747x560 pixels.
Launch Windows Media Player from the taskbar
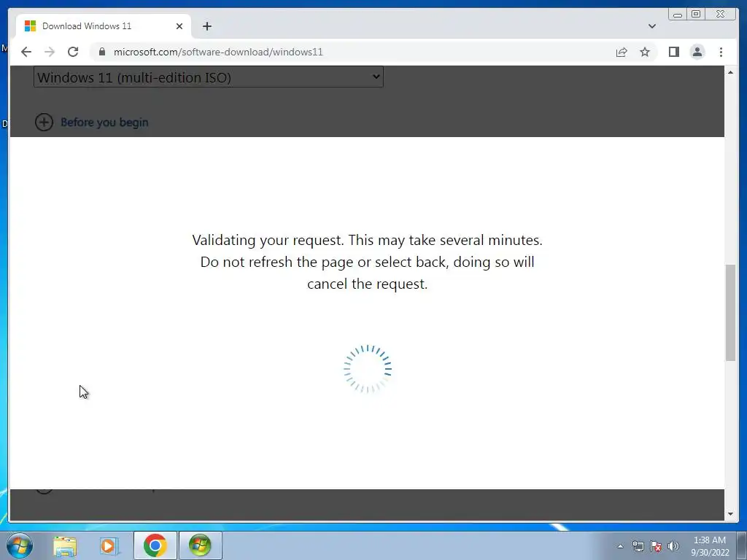click(109, 545)
